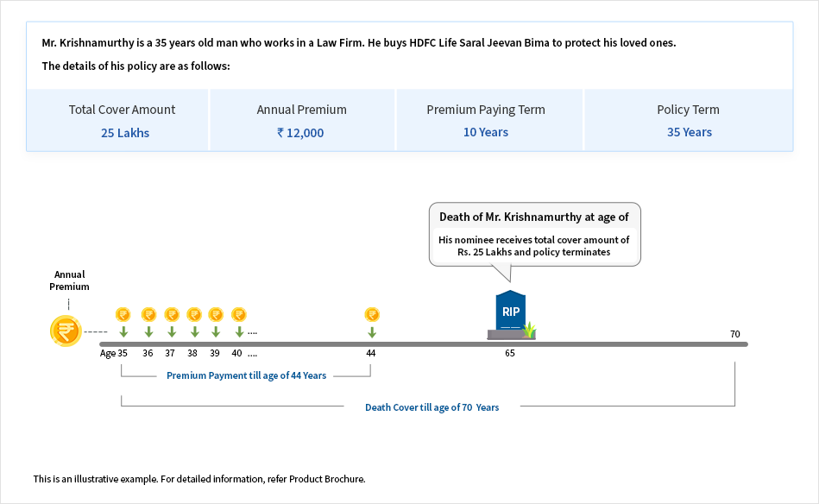Click the rupee coin above age 44
This screenshot has width=819, height=504.
click(x=372, y=314)
